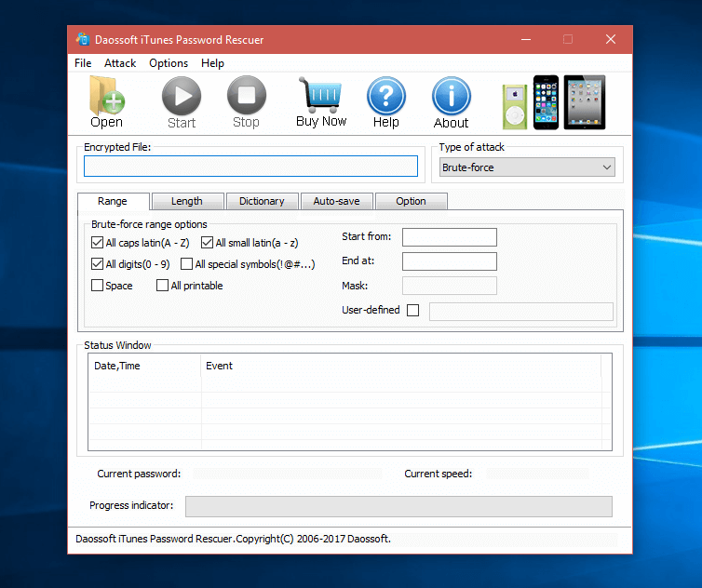Viewport: 702px width, 588px height.
Task: Switch to the Length tab
Action: coord(187,201)
